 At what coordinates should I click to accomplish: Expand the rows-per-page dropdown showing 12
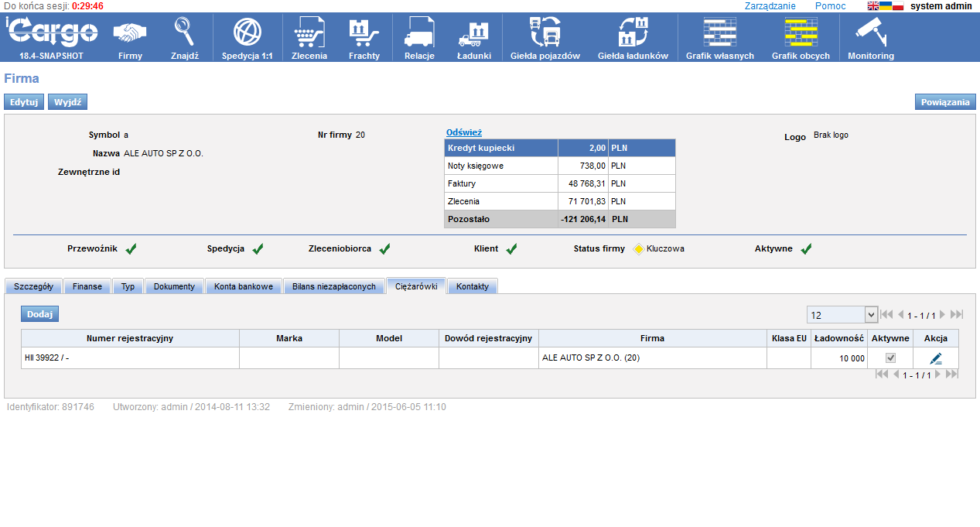pyautogui.click(x=871, y=315)
